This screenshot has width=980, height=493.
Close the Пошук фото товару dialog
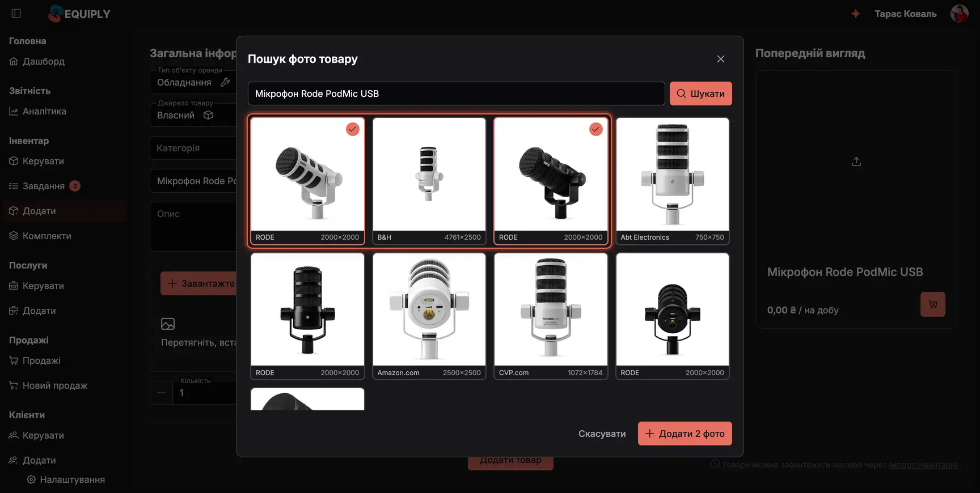coord(721,59)
